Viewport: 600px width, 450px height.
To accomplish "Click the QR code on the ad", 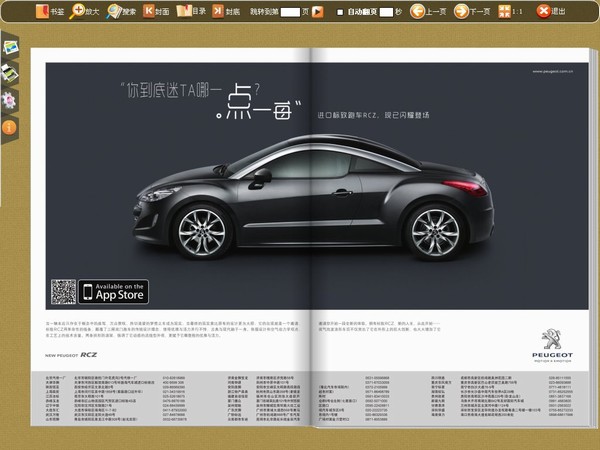I will (64, 292).
